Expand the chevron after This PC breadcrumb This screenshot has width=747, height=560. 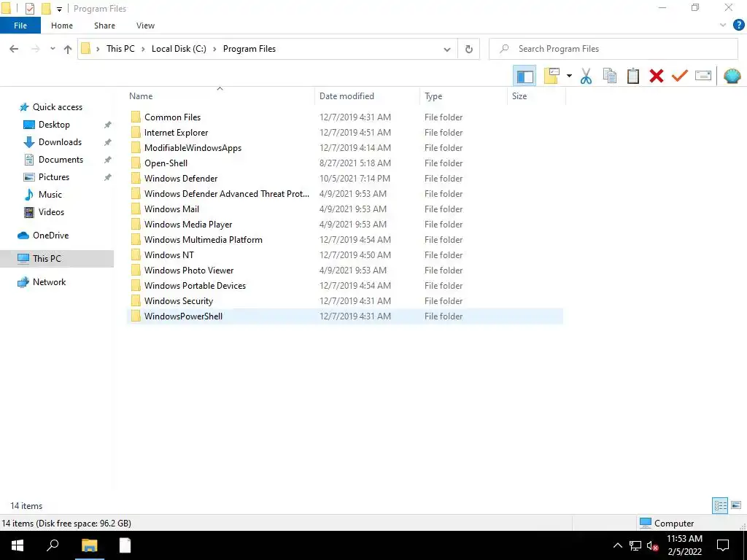point(143,49)
